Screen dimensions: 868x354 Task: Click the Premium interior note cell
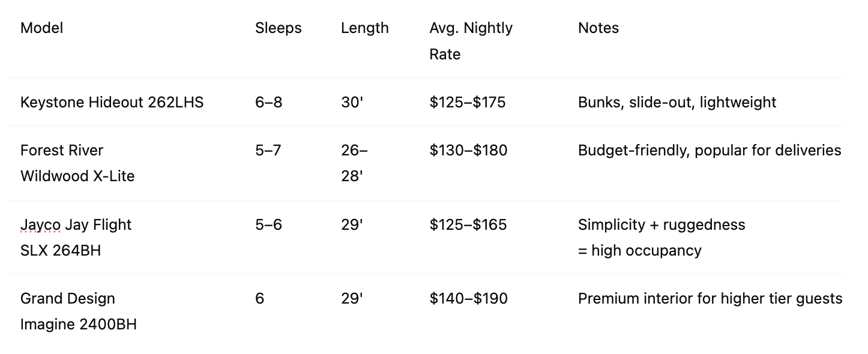(710, 298)
